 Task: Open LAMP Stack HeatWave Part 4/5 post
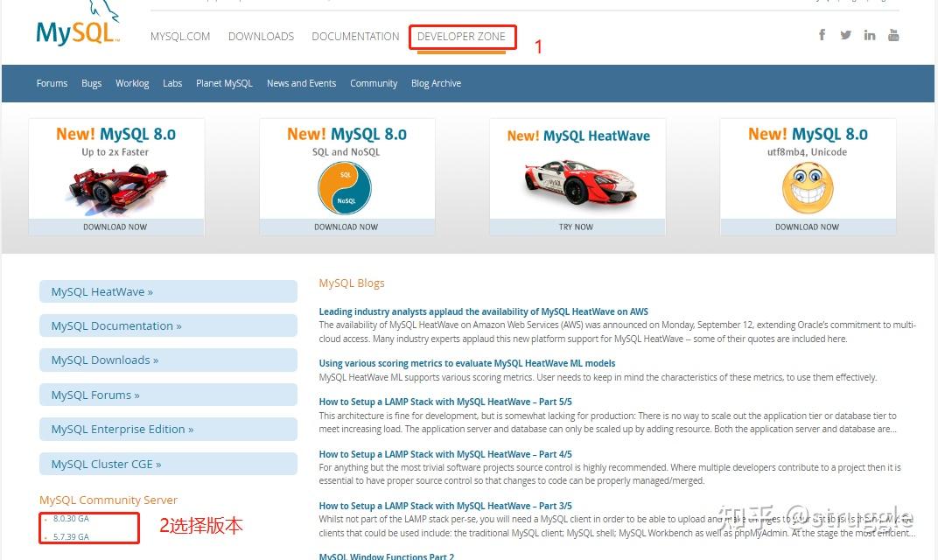tap(445, 454)
